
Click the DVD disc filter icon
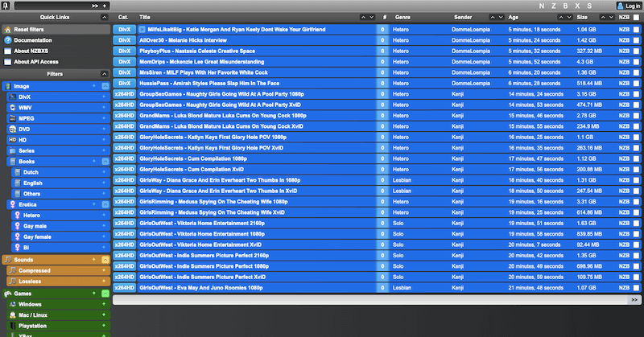(11, 129)
